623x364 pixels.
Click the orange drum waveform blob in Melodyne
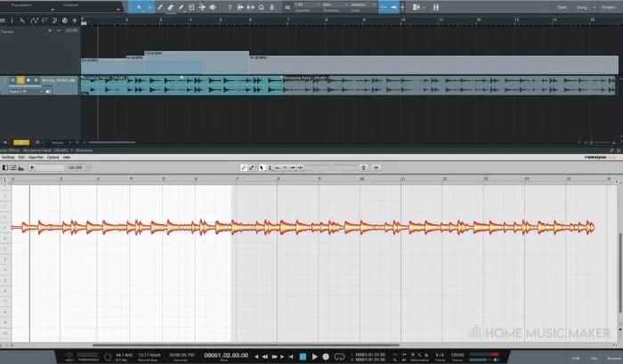pyautogui.click(x=303, y=227)
